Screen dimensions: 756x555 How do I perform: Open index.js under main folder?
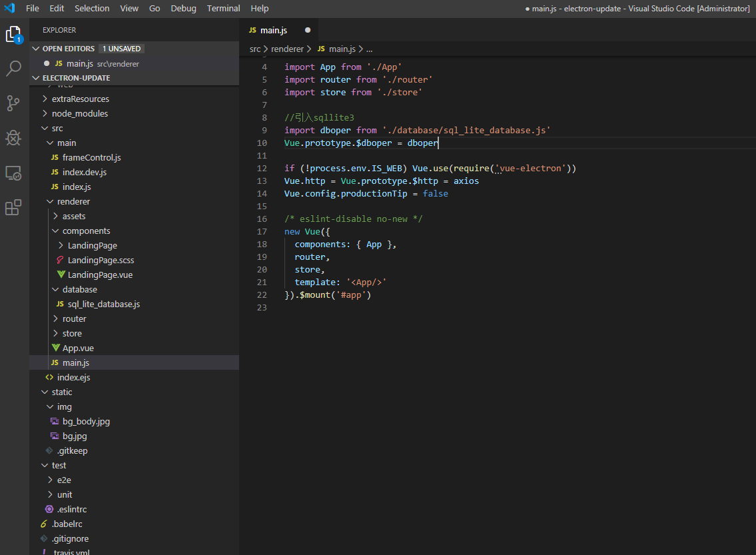click(135, 187)
